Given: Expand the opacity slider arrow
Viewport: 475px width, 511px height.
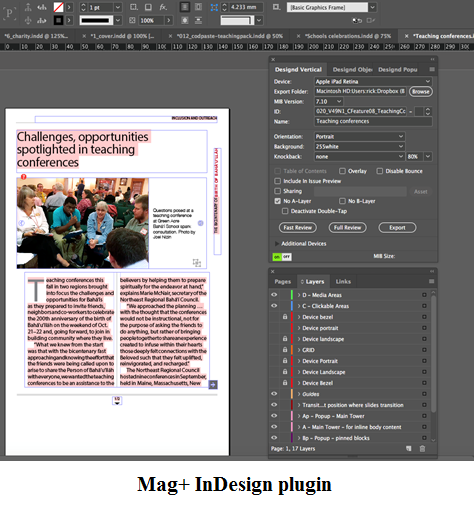Looking at the screenshot, I should tap(168, 20).
